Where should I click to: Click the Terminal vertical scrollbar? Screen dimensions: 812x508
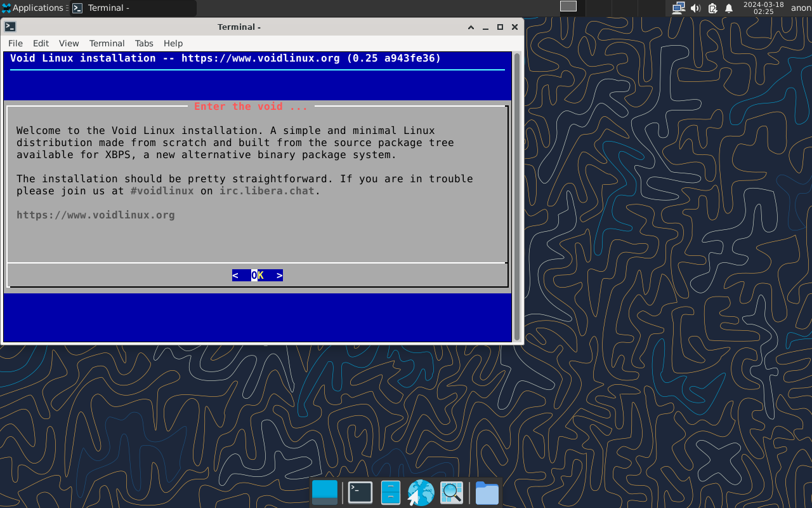click(x=517, y=197)
